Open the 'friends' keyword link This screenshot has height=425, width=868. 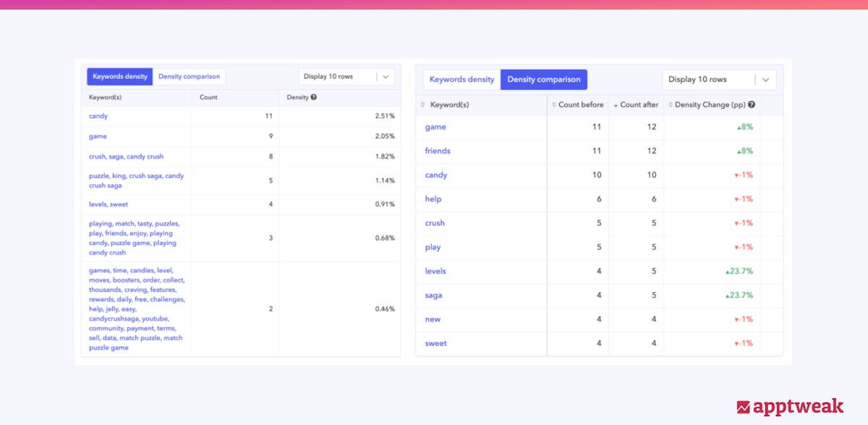pos(438,151)
